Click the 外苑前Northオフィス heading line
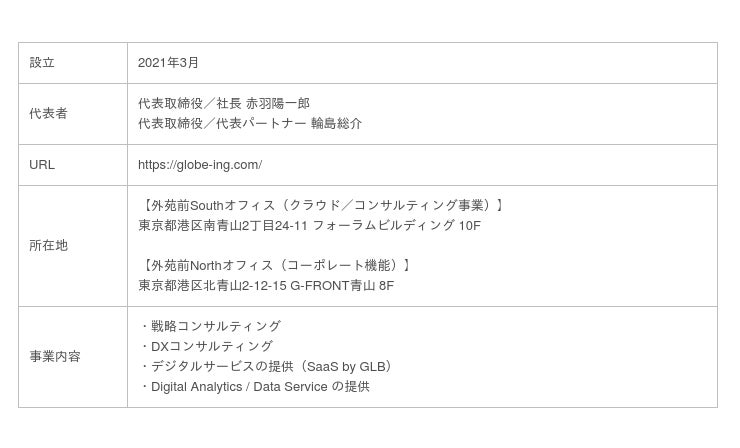Screen dimensions: 740x448 pyautogui.click(x=277, y=266)
